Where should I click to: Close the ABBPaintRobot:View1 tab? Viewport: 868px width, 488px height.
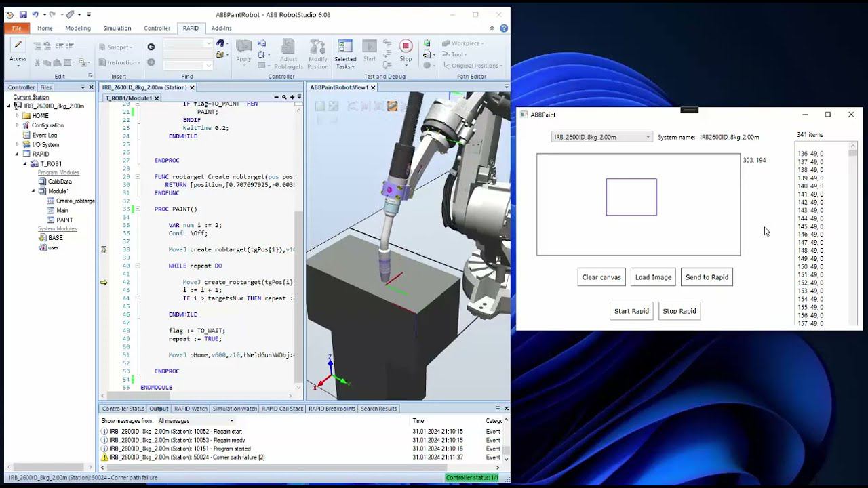(372, 87)
